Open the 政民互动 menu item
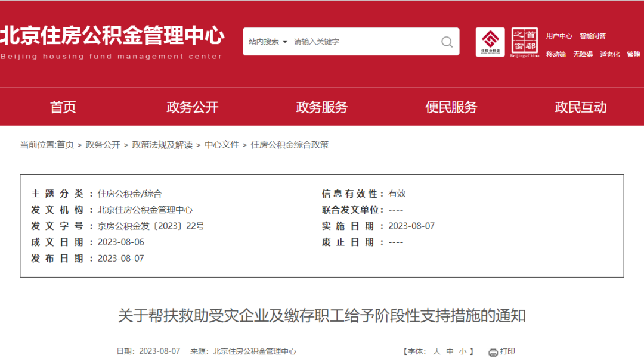 coord(579,107)
